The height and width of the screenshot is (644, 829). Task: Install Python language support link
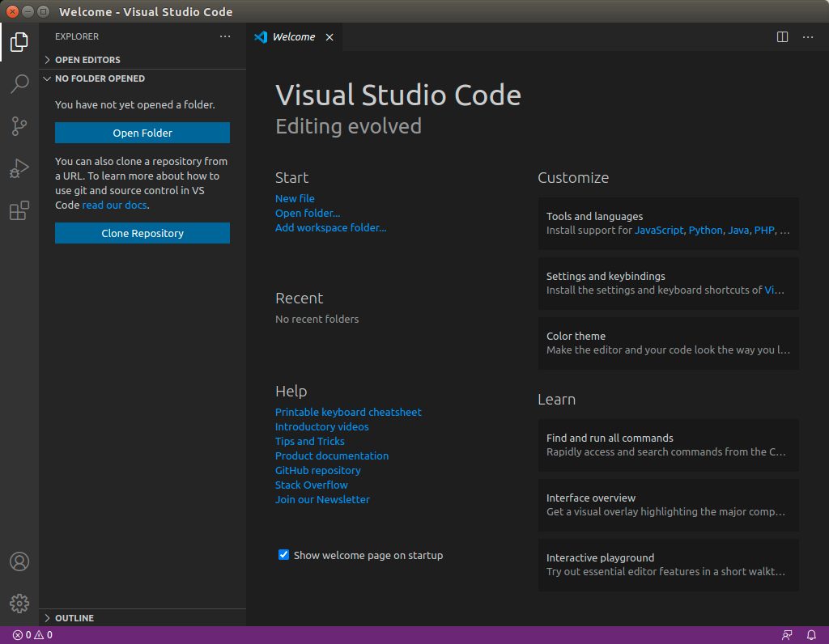point(705,231)
